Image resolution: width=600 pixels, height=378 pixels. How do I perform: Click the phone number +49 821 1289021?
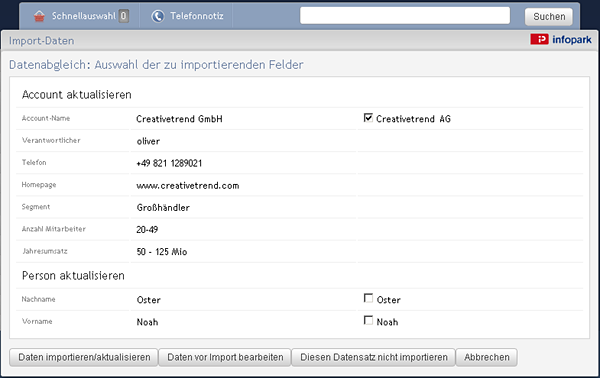tap(169, 163)
